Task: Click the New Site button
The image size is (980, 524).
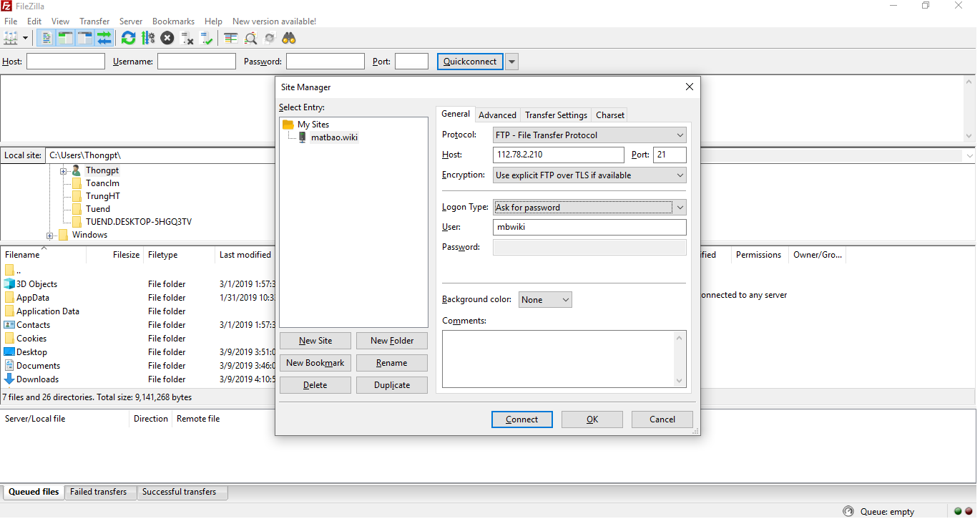Action: click(x=315, y=341)
